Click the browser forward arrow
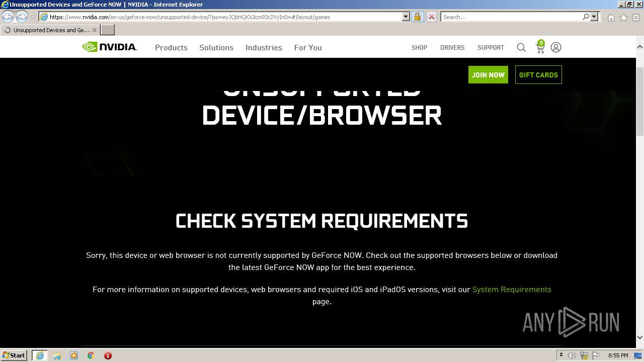Image resolution: width=644 pixels, height=362 pixels. click(x=22, y=17)
